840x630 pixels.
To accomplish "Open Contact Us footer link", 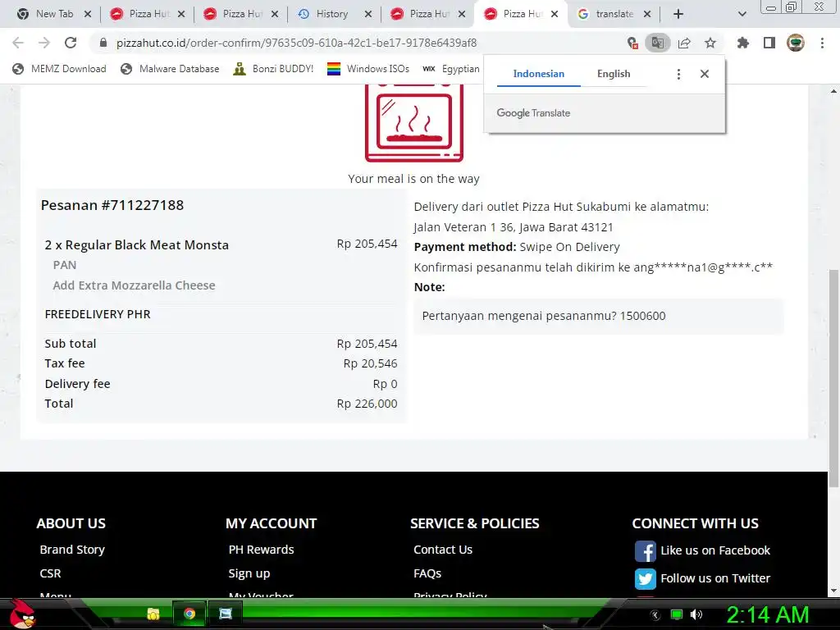I will [443, 550].
